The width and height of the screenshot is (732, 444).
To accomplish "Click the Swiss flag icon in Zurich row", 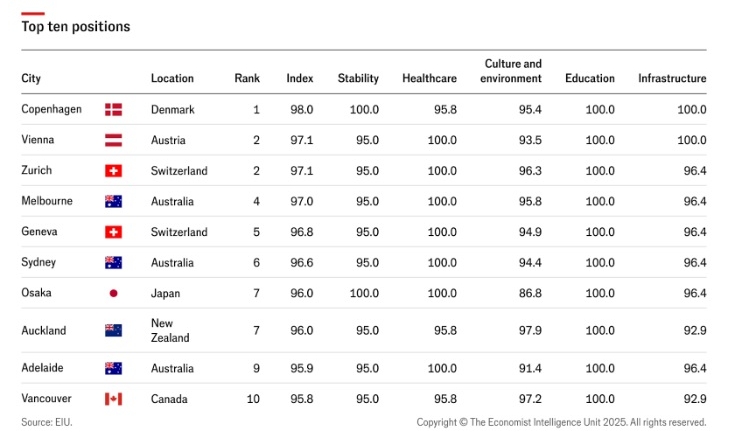I will coord(113,171).
